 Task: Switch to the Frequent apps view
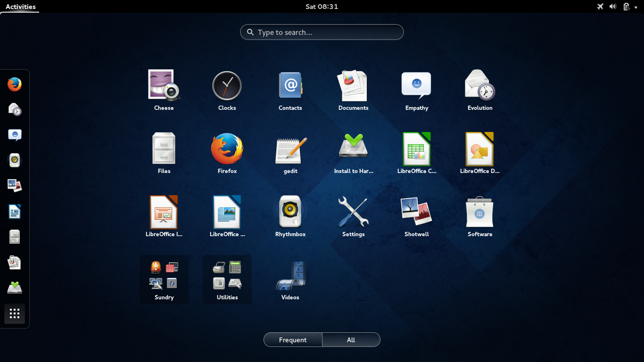click(293, 340)
